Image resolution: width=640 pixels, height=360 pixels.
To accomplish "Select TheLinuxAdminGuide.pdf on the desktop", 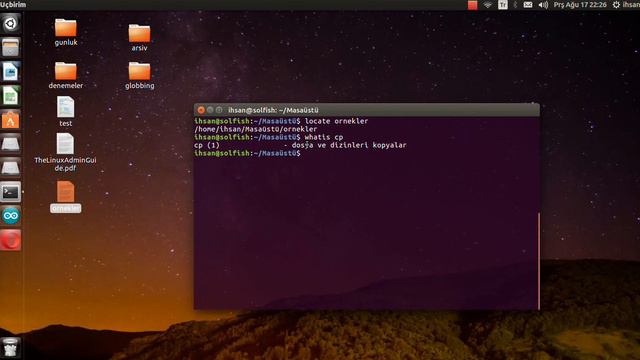I will pos(65,152).
